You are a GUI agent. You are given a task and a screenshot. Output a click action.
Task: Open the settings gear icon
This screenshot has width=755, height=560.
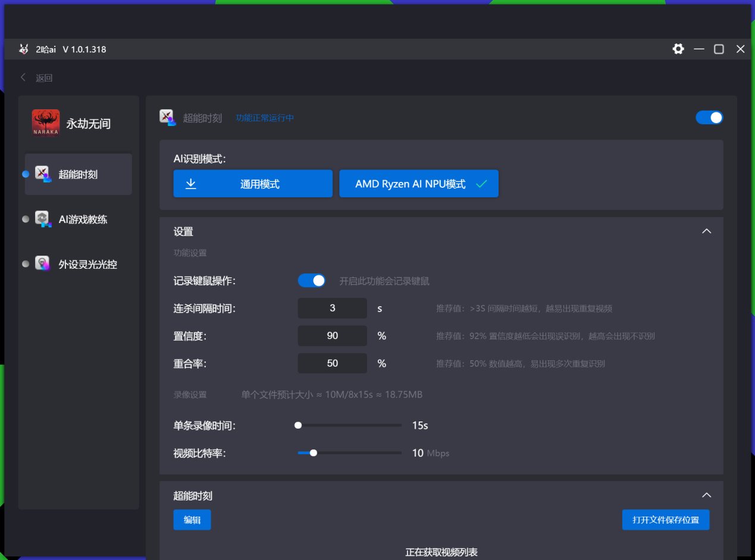click(x=678, y=49)
